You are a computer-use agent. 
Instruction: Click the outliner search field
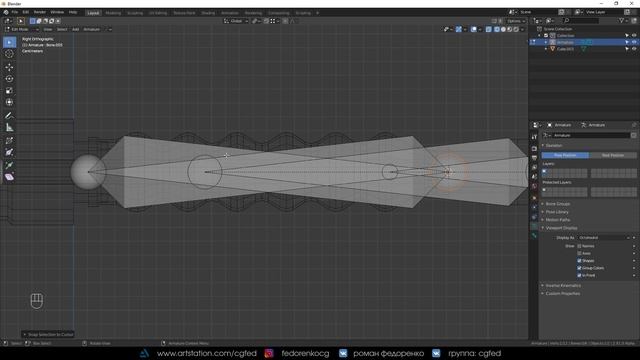pos(580,20)
